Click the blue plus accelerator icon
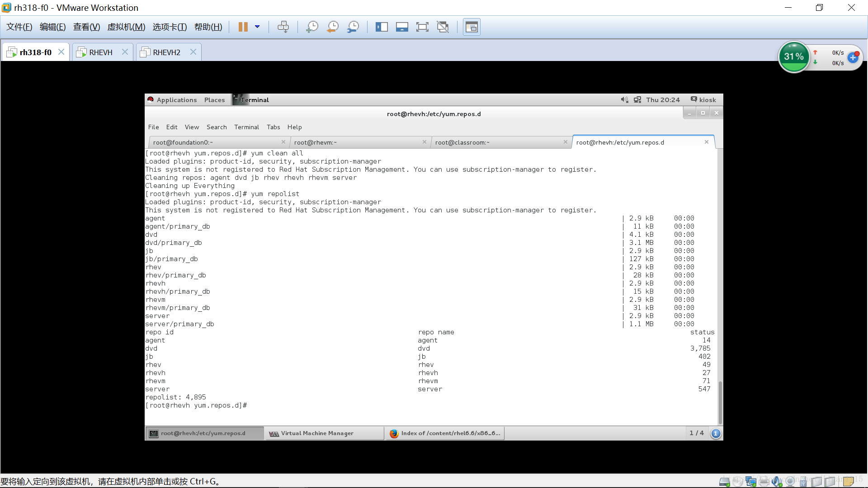Screen dimensions: 868x488 coord(853,58)
